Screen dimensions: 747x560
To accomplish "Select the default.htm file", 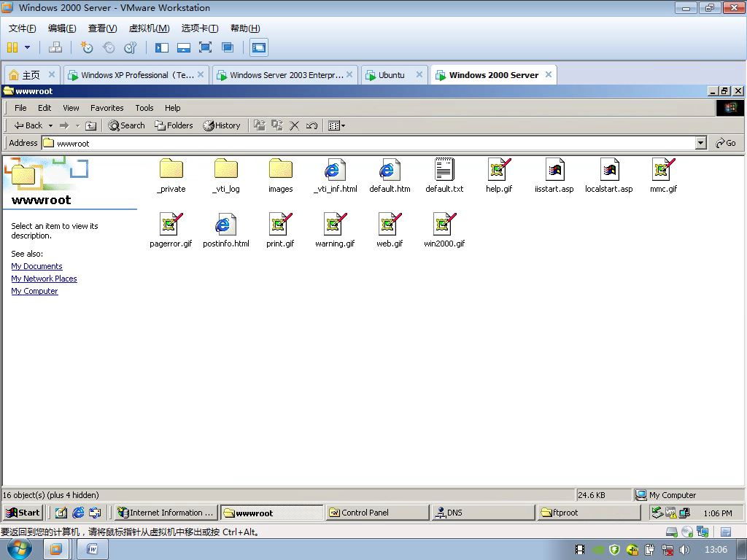I will [390, 176].
